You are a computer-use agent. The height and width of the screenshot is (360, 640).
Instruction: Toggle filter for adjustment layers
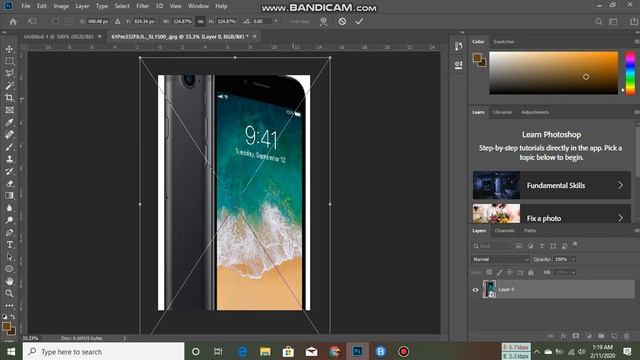click(x=530, y=246)
